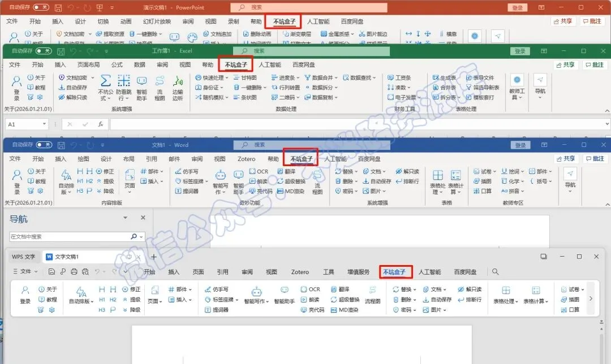Click print icon in WPS quick toolbar

point(74,271)
